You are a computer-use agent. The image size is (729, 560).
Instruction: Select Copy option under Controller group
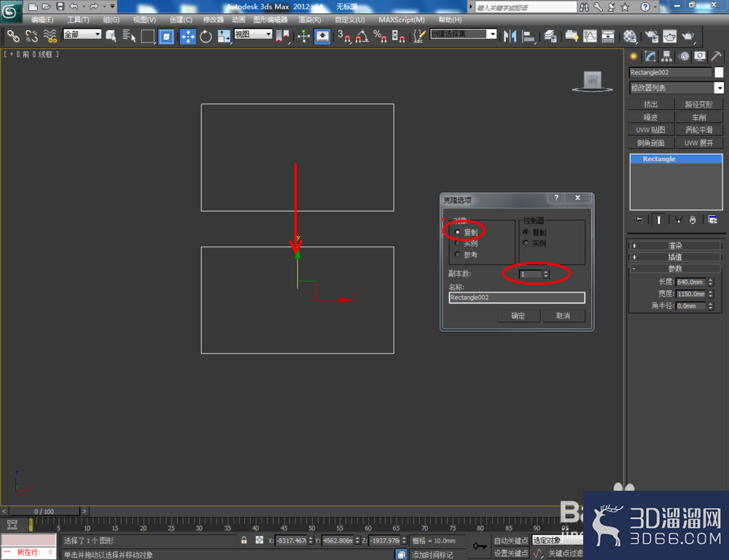(x=526, y=232)
